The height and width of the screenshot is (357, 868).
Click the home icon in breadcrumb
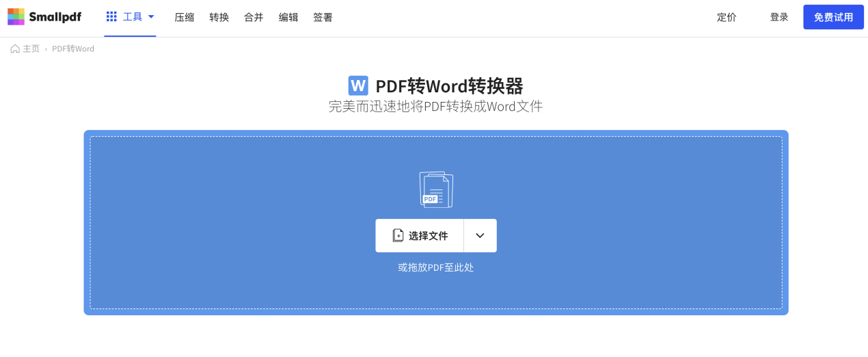pyautogui.click(x=15, y=49)
